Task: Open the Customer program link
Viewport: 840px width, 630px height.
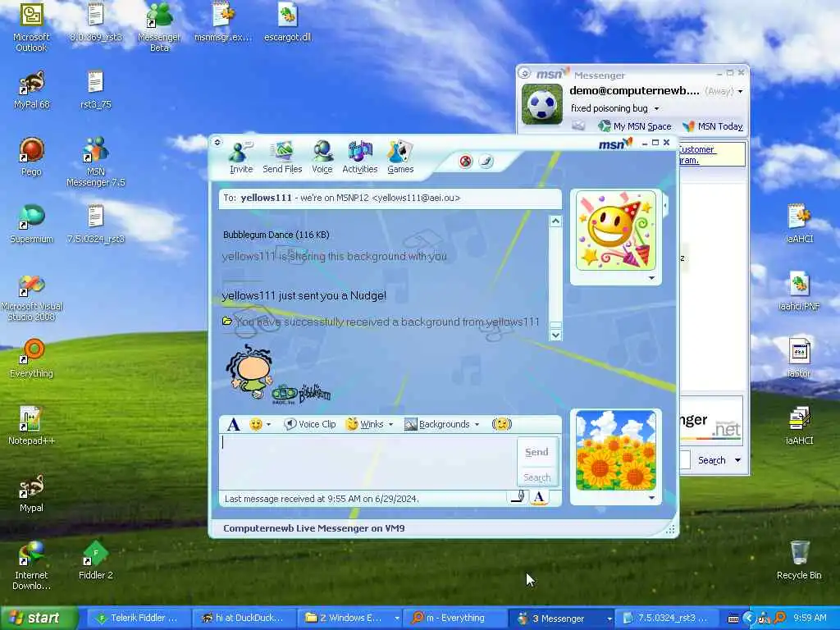Action: click(696, 154)
